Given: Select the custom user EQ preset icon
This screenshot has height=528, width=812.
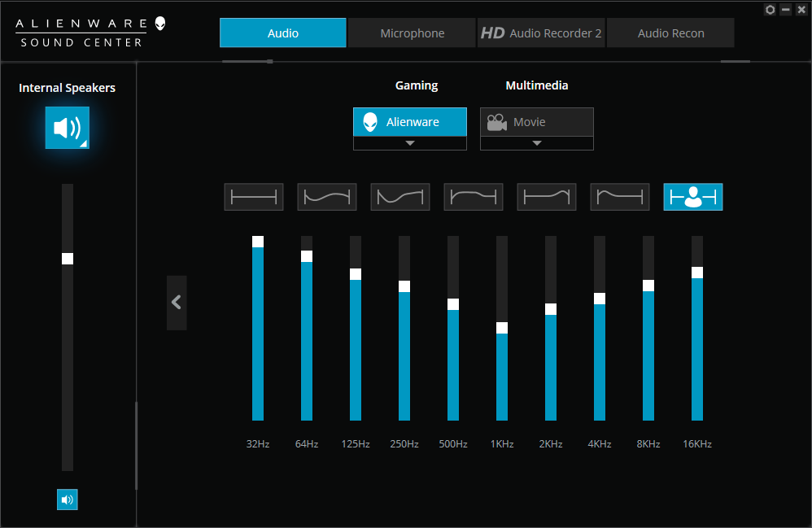Looking at the screenshot, I should click(x=693, y=197).
